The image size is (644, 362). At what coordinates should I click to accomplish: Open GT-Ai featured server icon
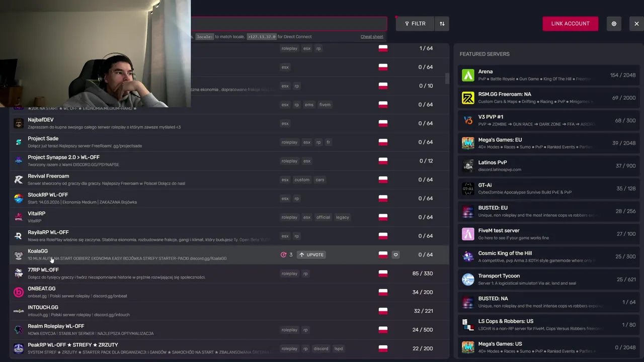(x=468, y=189)
